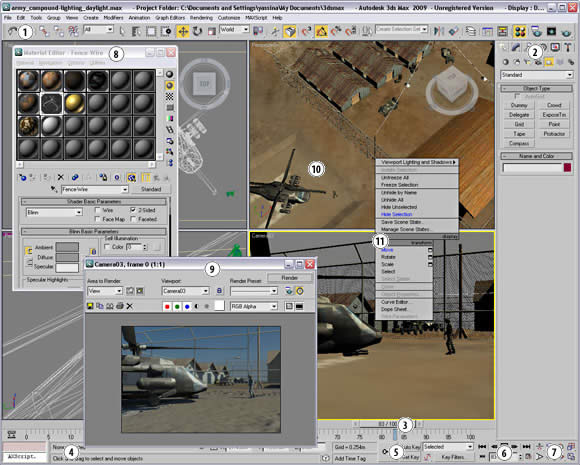Click Print Image in render window
The image size is (580, 465).
coord(119,306)
